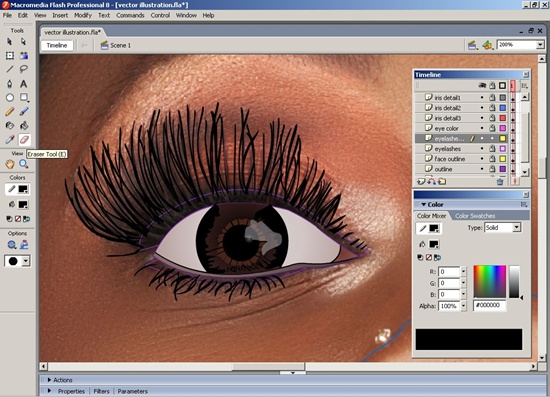Select the Brush tool
The width and height of the screenshot is (550, 397).
coord(24,112)
